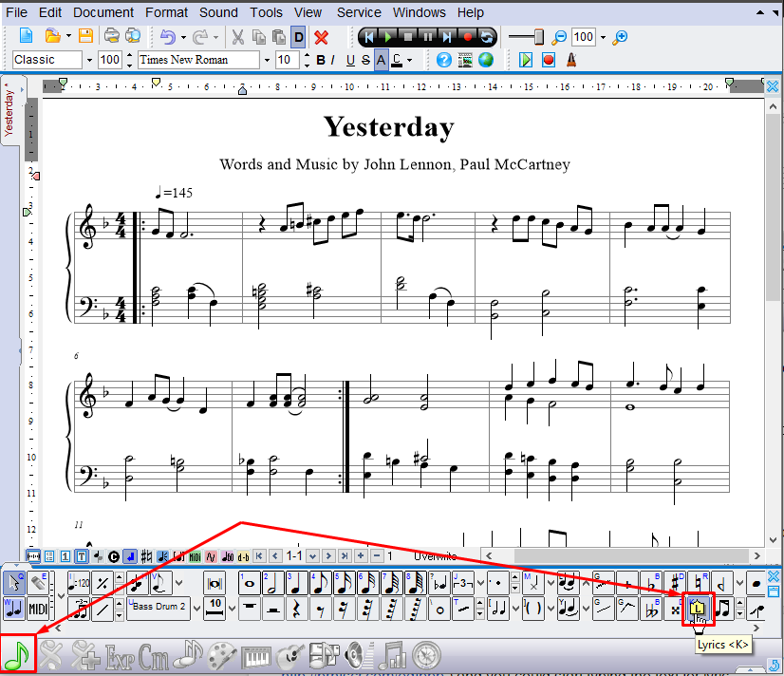This screenshot has width=784, height=676.
Task: Toggle the d-b view button
Action: (x=243, y=556)
